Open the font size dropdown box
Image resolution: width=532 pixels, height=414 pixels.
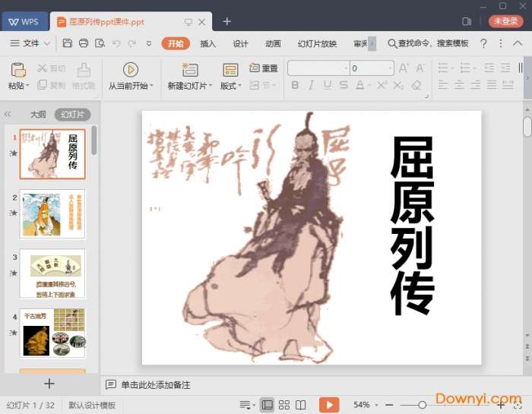[372, 68]
